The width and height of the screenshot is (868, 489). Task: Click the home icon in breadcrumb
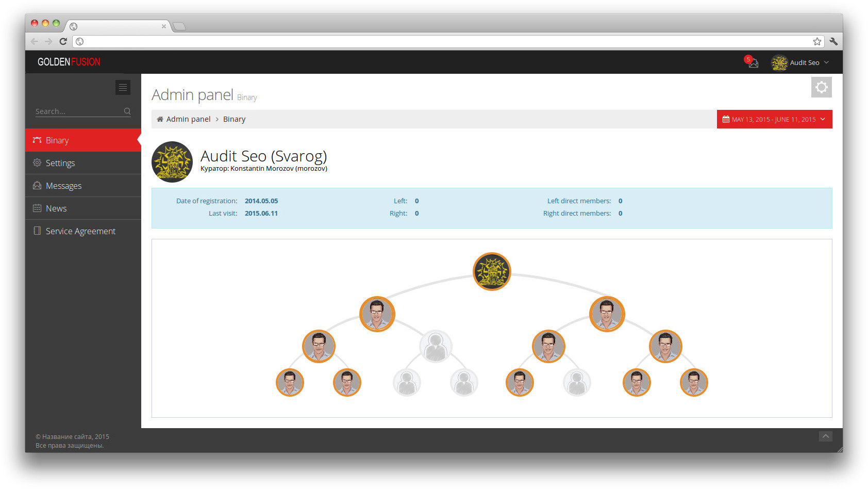(x=160, y=119)
